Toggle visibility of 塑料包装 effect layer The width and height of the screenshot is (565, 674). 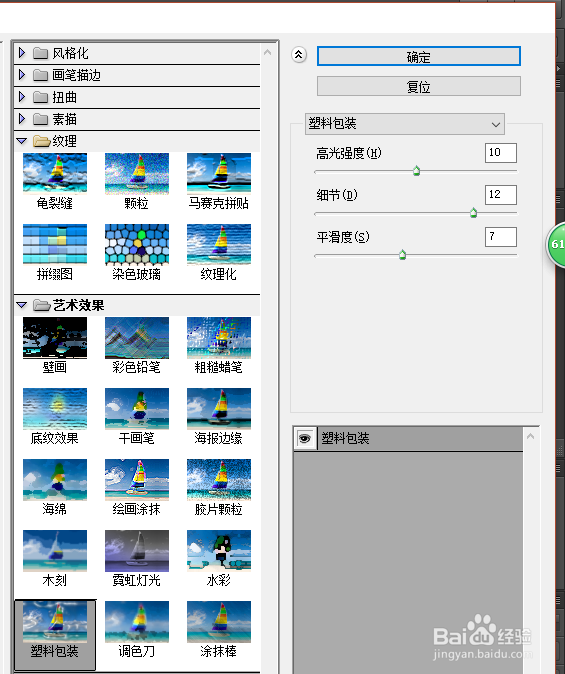coord(305,438)
